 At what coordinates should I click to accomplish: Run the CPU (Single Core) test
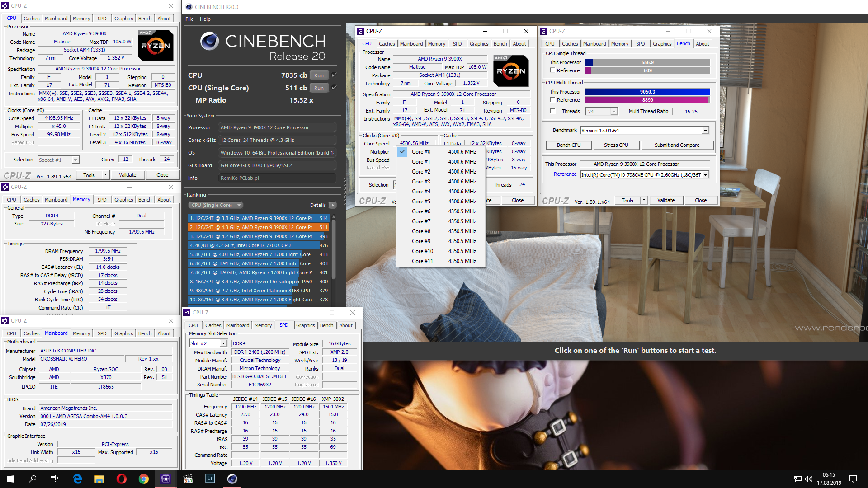319,88
